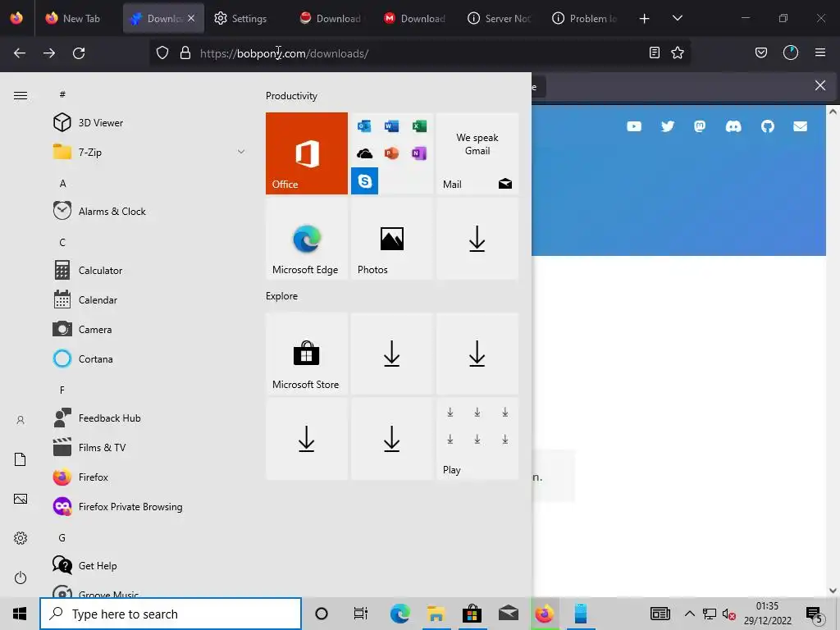Viewport: 840px width, 630px height.
Task: Jump to letter A section header
Action: pos(62,183)
